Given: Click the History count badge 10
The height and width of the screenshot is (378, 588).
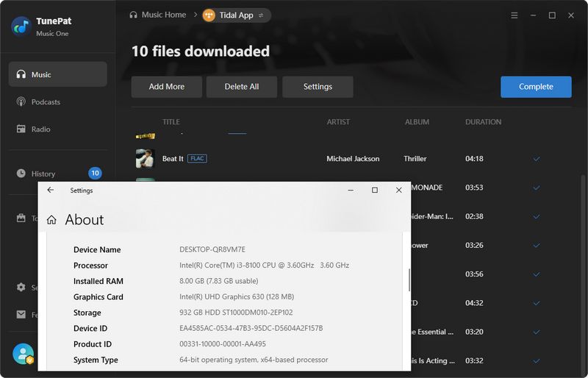Looking at the screenshot, I should click(x=95, y=173).
